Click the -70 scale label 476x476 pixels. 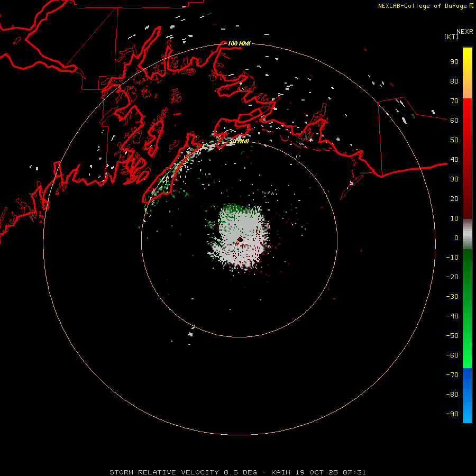point(452,375)
